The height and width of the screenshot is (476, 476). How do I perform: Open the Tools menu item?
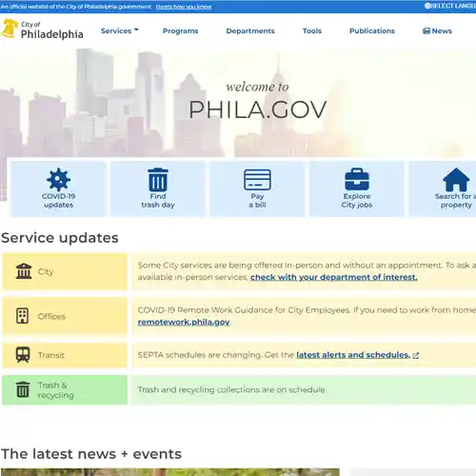pyautogui.click(x=312, y=30)
